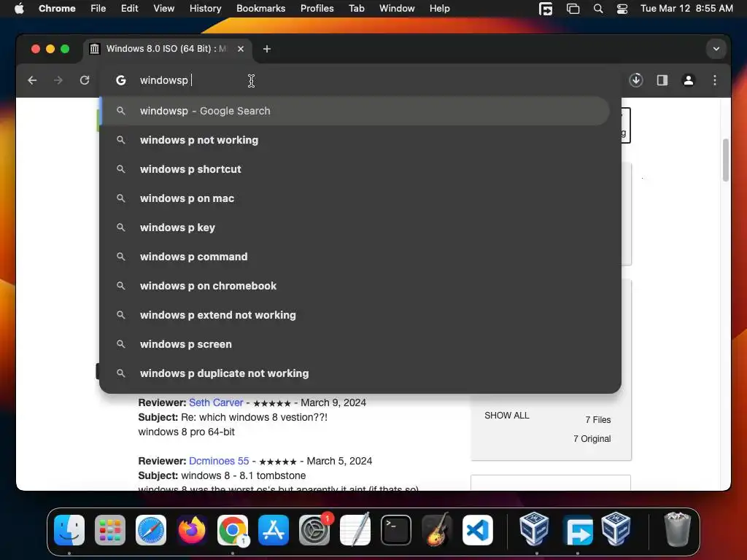Toggle the Chrome side panel icon
Image resolution: width=747 pixels, height=560 pixels.
[x=662, y=80]
